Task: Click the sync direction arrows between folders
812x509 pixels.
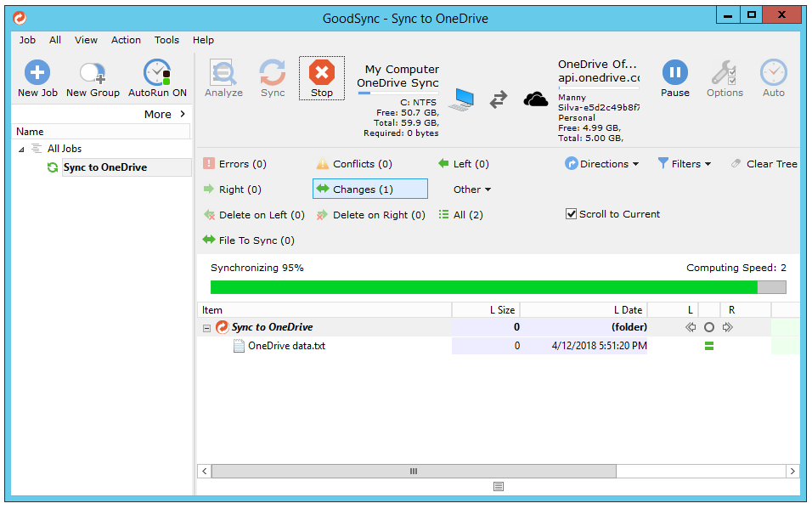Action: (x=499, y=99)
